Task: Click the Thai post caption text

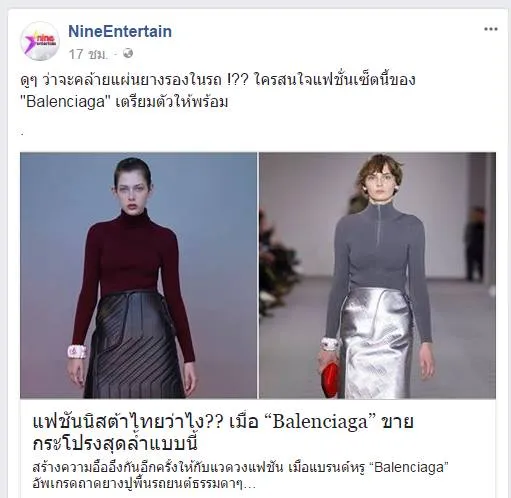Action: point(218,91)
